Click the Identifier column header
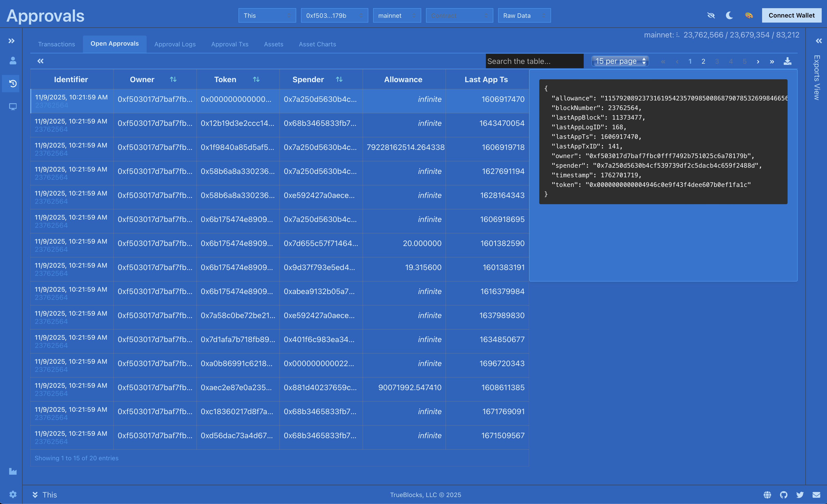The height and width of the screenshot is (504, 827). [71, 80]
